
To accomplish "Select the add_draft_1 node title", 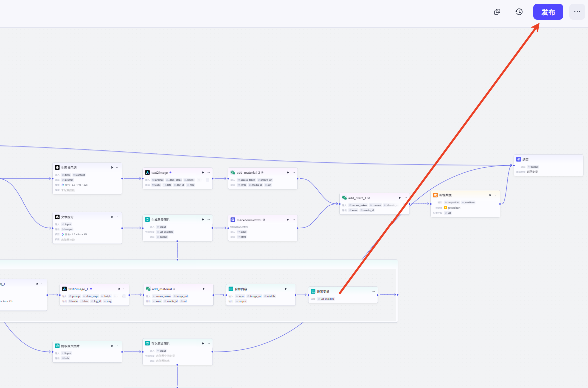I will pos(357,198).
